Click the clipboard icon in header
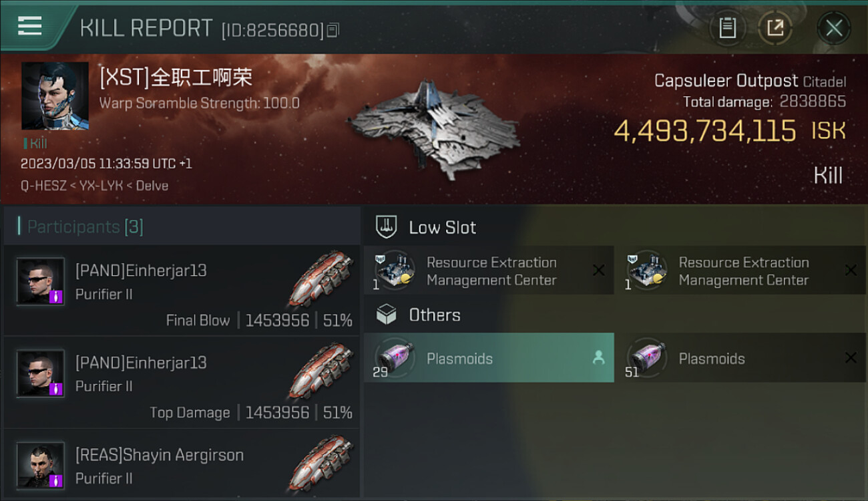The width and height of the screenshot is (868, 501). (727, 27)
